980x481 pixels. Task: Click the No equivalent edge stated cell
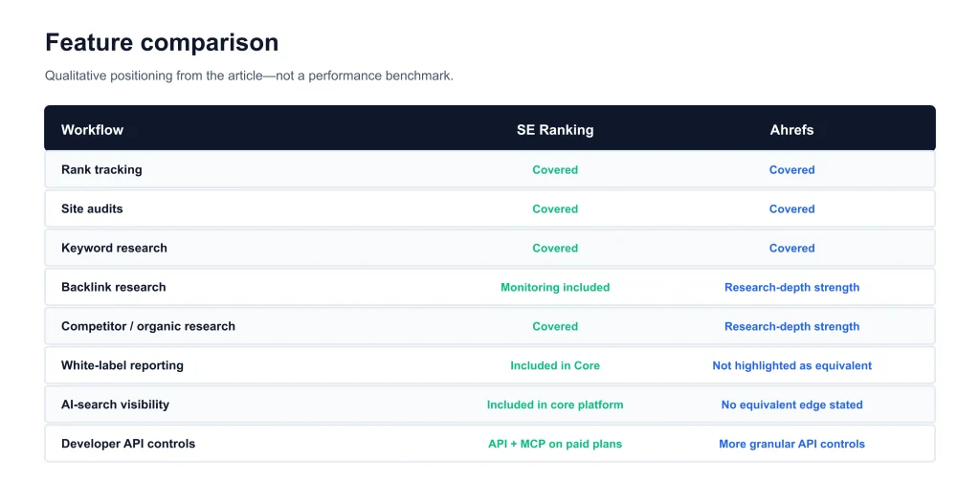791,404
